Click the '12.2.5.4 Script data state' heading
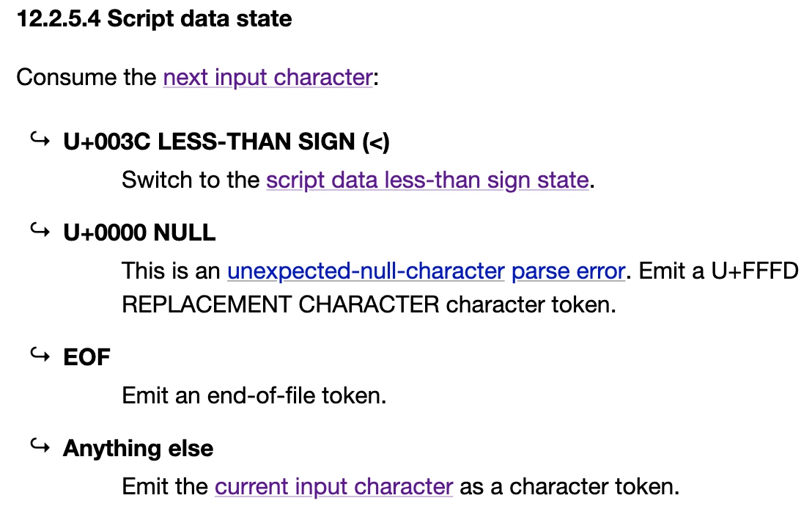 click(x=155, y=19)
